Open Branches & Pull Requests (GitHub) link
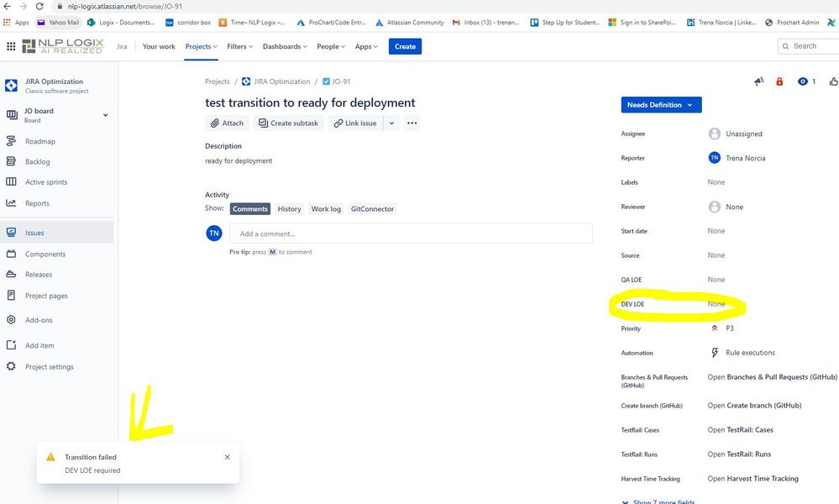The height and width of the screenshot is (504, 839). pyautogui.click(x=772, y=376)
